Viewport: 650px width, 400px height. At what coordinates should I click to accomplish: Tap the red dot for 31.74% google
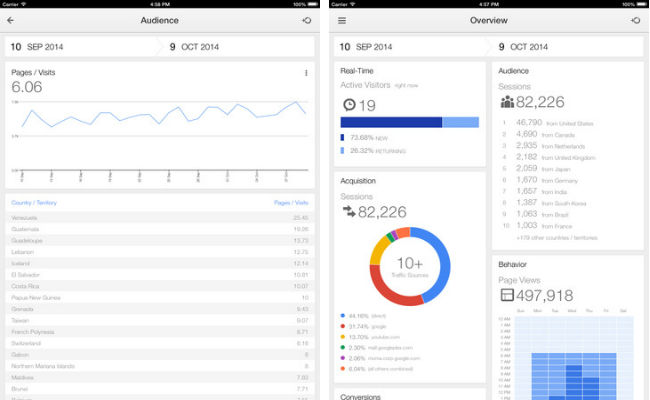coord(343,326)
